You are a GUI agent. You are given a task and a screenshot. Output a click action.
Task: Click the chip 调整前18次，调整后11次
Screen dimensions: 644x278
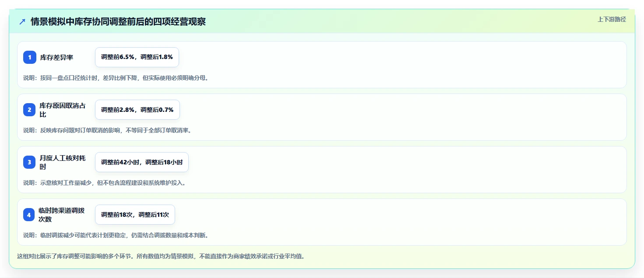pyautogui.click(x=135, y=215)
